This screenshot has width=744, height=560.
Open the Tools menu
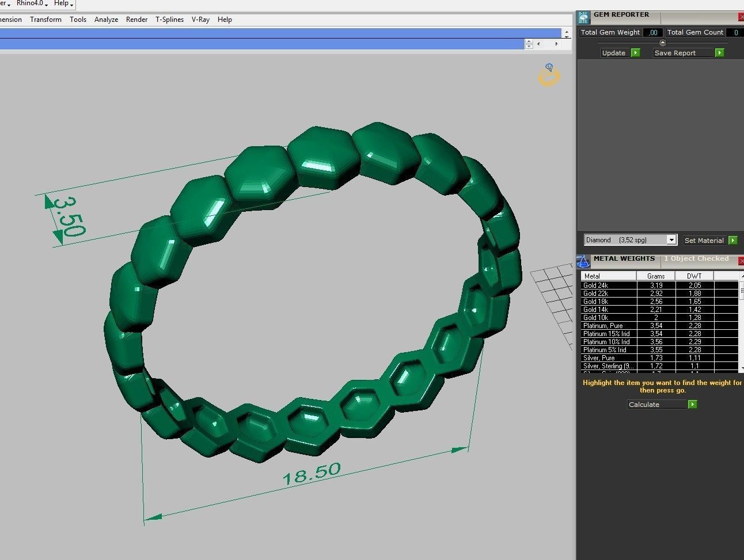coord(78,20)
